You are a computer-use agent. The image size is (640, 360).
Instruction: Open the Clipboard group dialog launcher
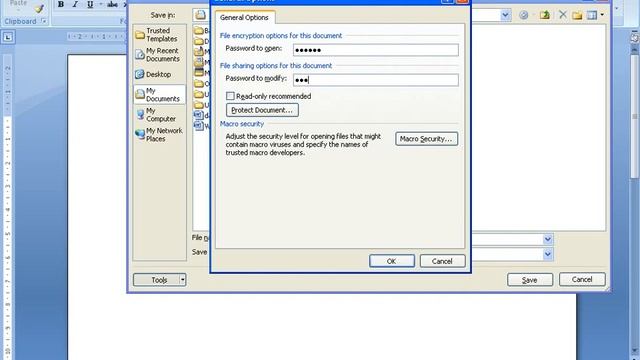(44, 21)
